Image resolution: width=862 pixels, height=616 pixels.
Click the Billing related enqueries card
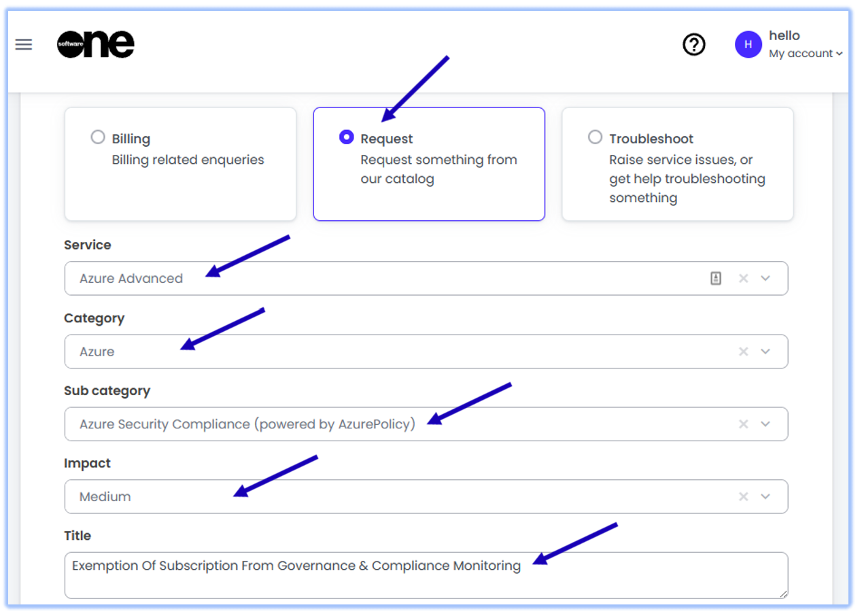coord(188,160)
